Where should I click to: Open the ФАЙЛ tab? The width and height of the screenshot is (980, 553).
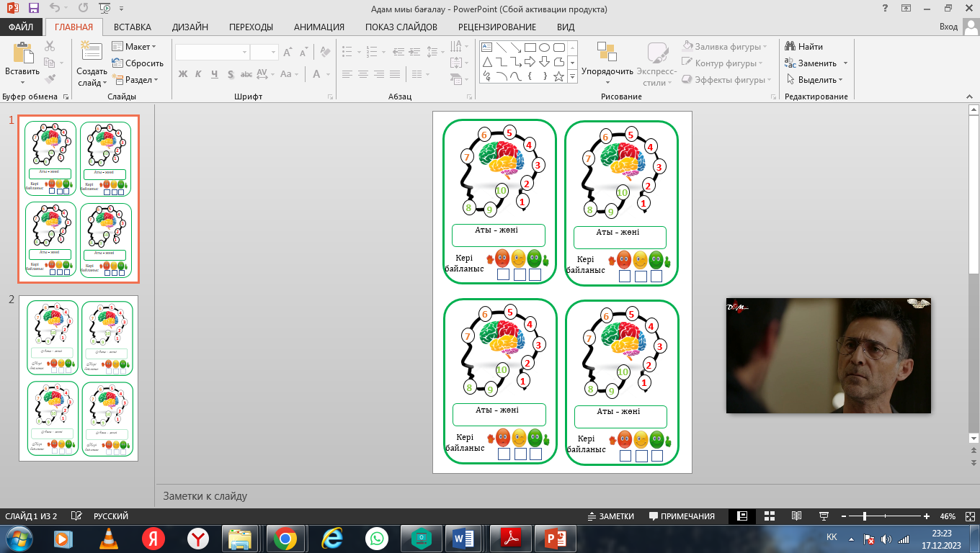click(x=21, y=27)
